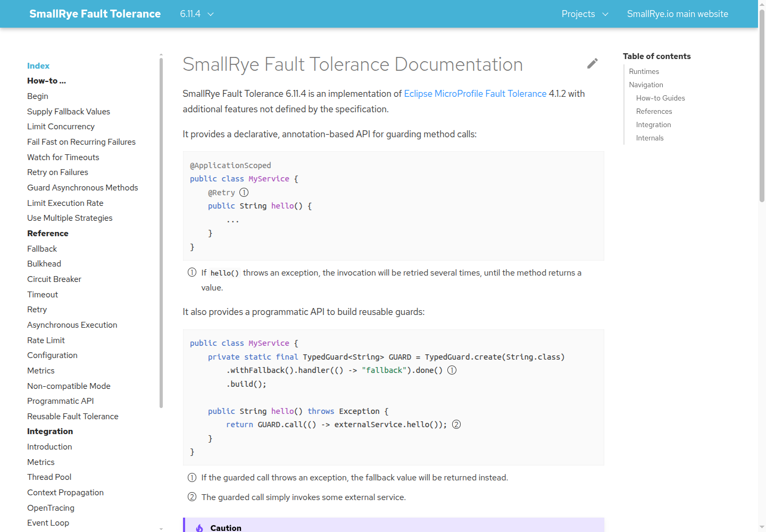Go to SmallRye Fault Tolerance home title
The height and width of the screenshot is (532, 766).
[x=95, y=14]
